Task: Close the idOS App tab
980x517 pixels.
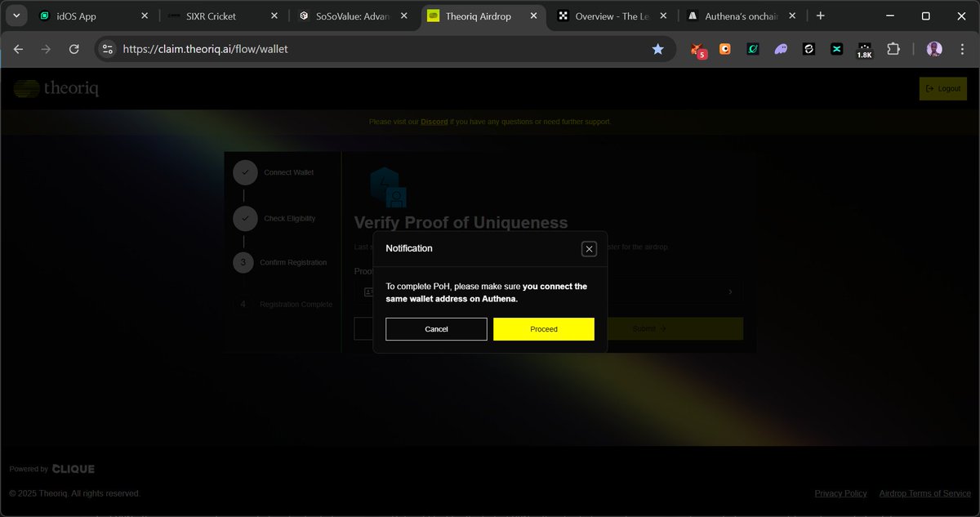Action: 145,16
